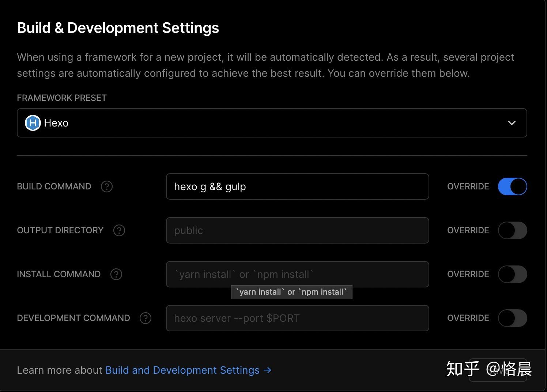
Task: Enable the Output Directory override toggle
Action: [512, 230]
